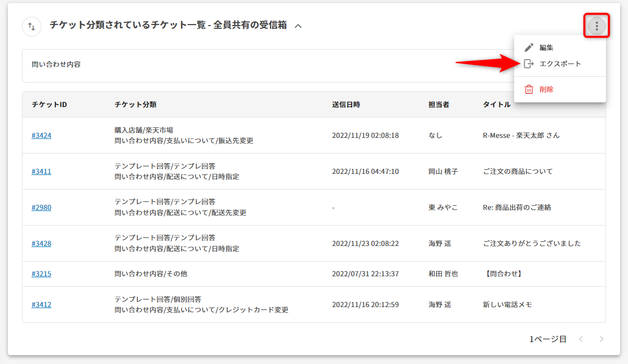Click the 送信日時 column header
628x364 pixels.
tap(346, 104)
